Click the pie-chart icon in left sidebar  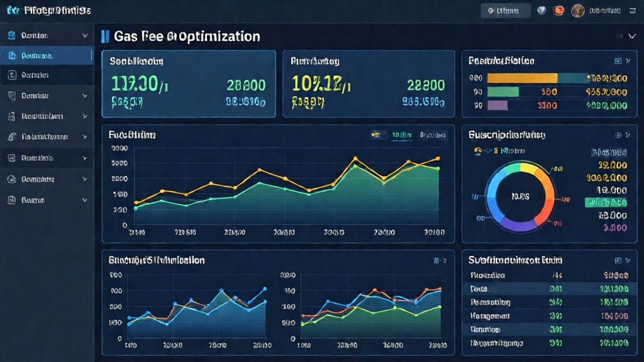(x=12, y=179)
